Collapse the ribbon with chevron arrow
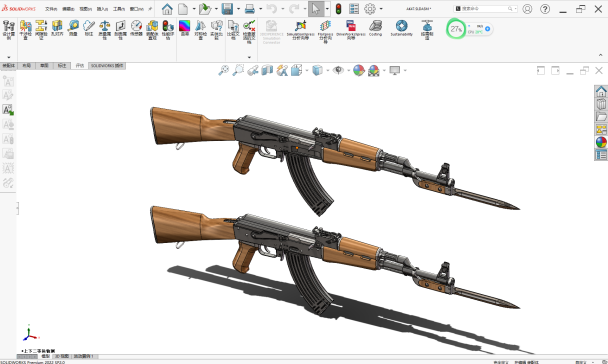Screen dimensions: 608x364 [x=601, y=55]
